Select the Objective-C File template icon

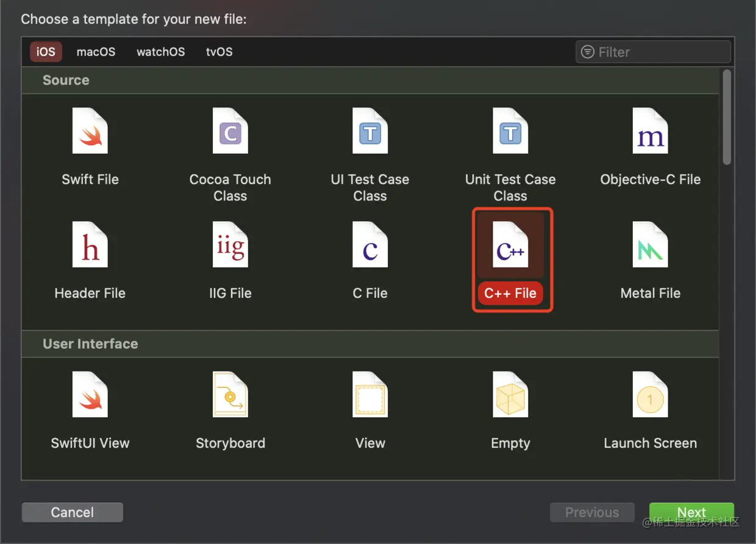[651, 131]
